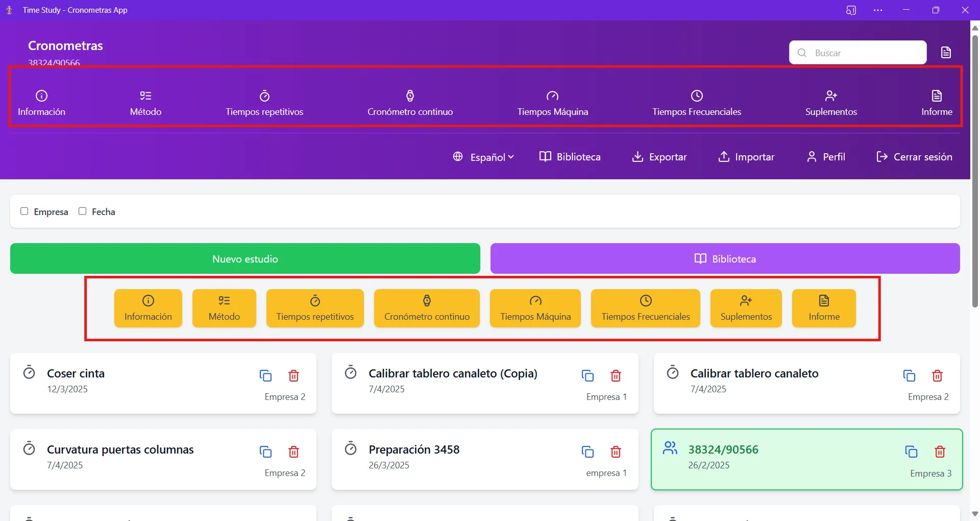Open the Español language dropdown
This screenshot has width=980, height=521.
click(483, 157)
